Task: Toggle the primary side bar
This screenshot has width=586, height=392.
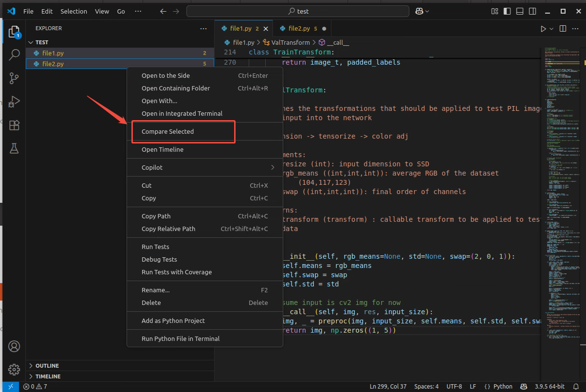Action: pos(507,11)
